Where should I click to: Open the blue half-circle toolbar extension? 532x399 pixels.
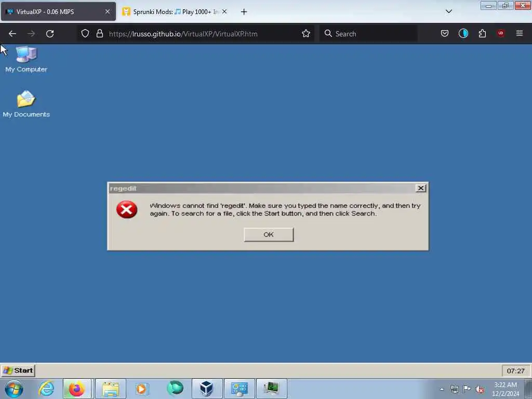point(463,33)
